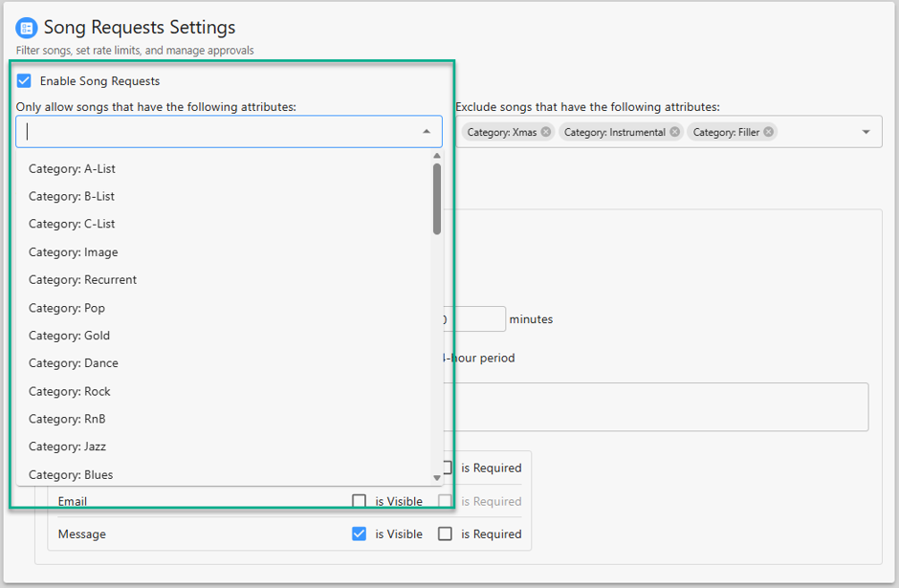Toggle Message is Visible checkbox
Viewport: 899px width, 588px height.
click(x=359, y=534)
